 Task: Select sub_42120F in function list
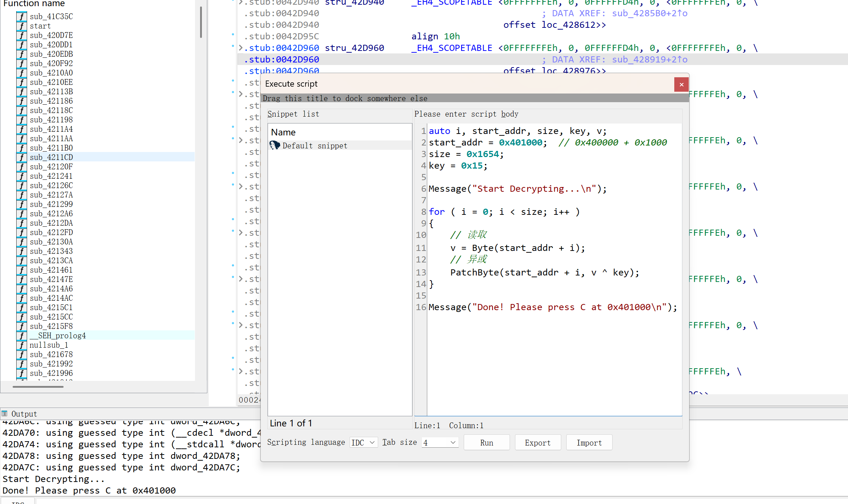click(x=51, y=167)
